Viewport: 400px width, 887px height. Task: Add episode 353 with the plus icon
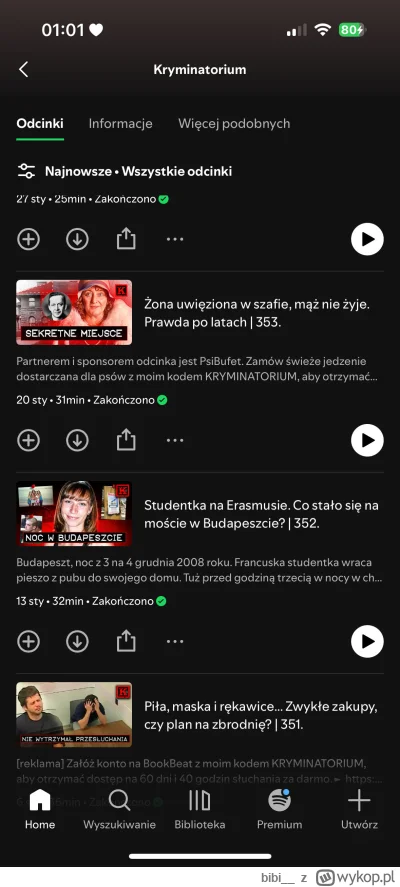coord(28,440)
